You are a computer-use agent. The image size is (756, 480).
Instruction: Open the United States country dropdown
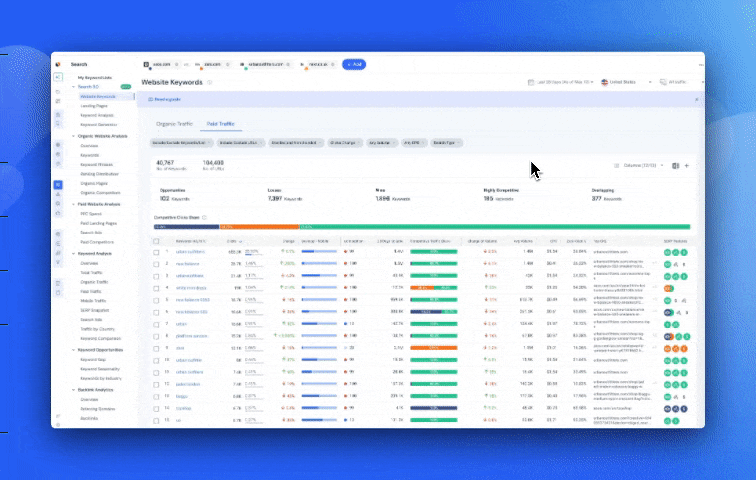(x=626, y=82)
